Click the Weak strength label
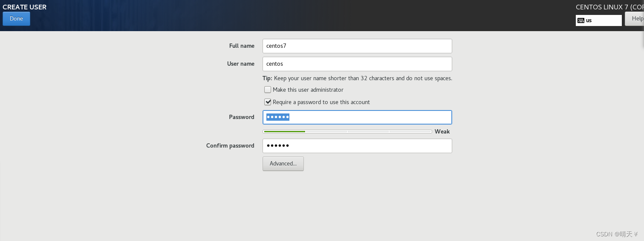Viewport: 644px width, 241px height. pyautogui.click(x=442, y=131)
